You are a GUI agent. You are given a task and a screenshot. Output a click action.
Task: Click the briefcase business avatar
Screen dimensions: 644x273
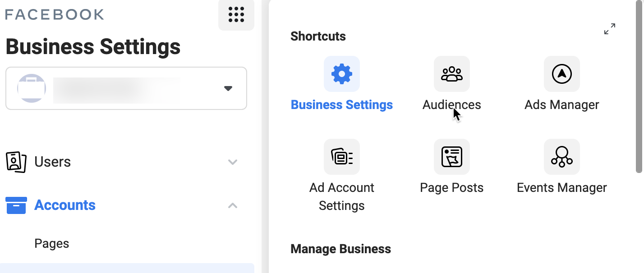tap(32, 88)
